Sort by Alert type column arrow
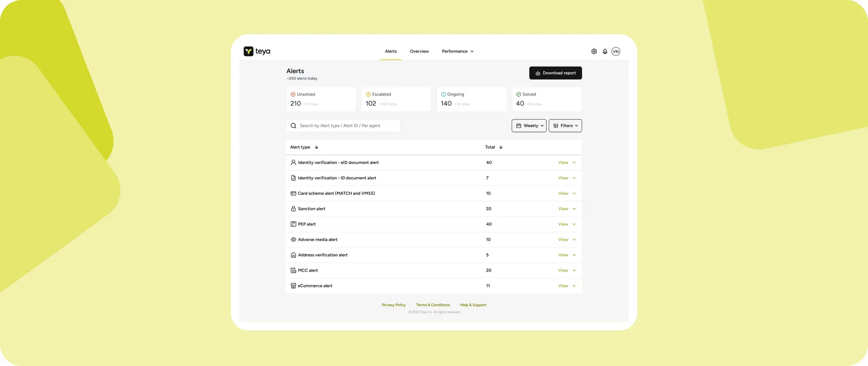The width and height of the screenshot is (868, 366). 316,147
